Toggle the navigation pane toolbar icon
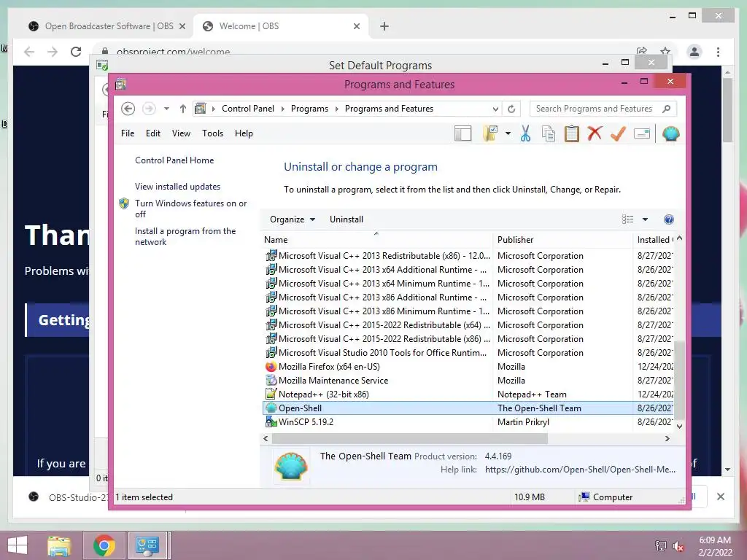Screen dimensions: 747x560 (x=462, y=134)
